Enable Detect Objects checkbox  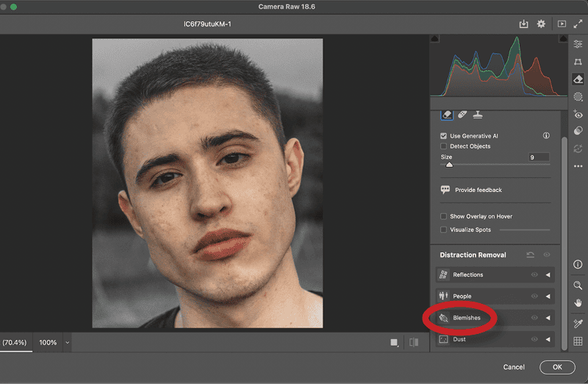coord(444,146)
